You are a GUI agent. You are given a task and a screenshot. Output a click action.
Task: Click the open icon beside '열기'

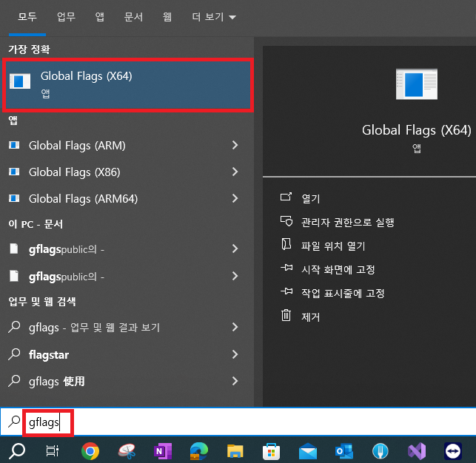point(286,197)
